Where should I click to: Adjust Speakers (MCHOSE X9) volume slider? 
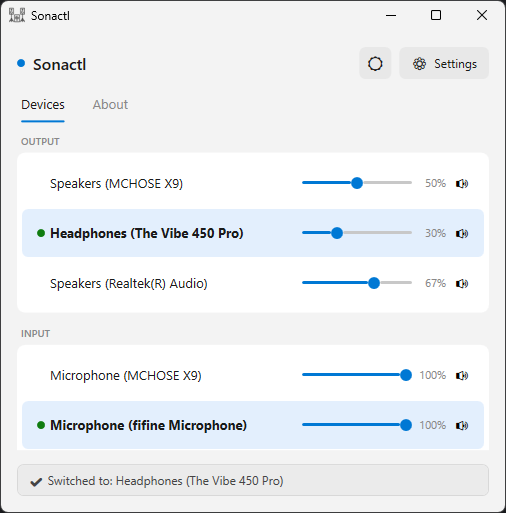click(357, 183)
